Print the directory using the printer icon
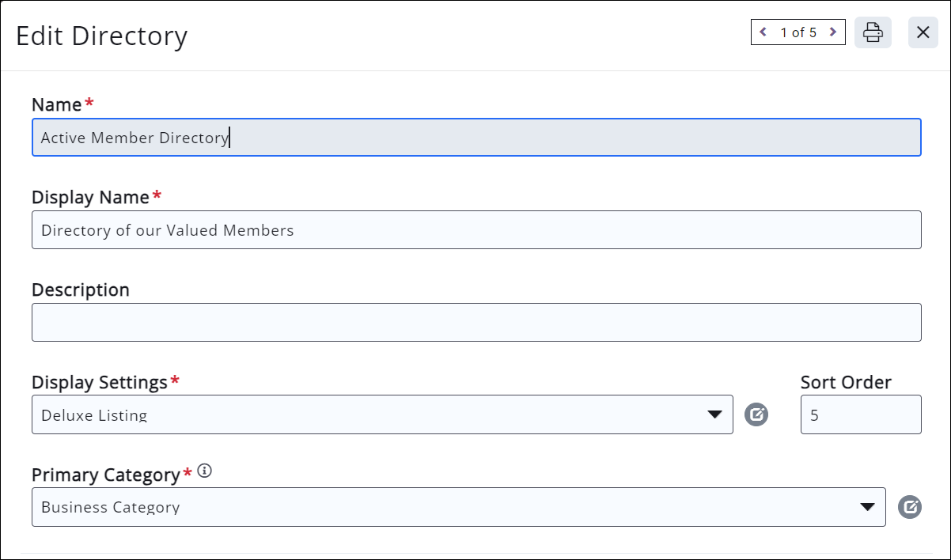Viewport: 951px width, 560px height. (873, 32)
